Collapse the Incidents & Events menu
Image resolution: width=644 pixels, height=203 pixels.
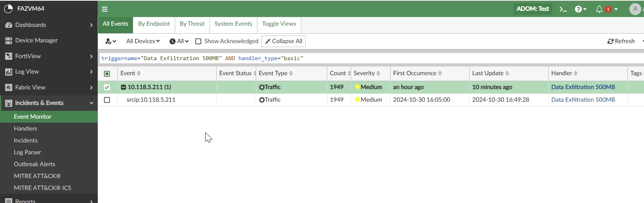pyautogui.click(x=91, y=103)
